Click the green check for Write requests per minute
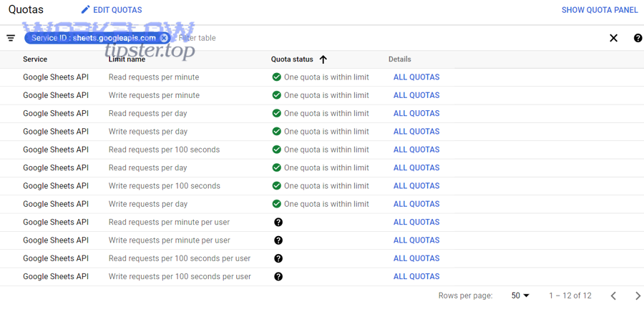 coord(276,95)
